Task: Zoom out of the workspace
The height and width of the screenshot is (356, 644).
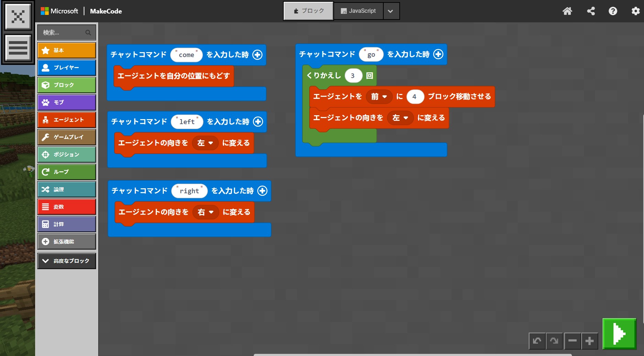Action: click(x=572, y=341)
